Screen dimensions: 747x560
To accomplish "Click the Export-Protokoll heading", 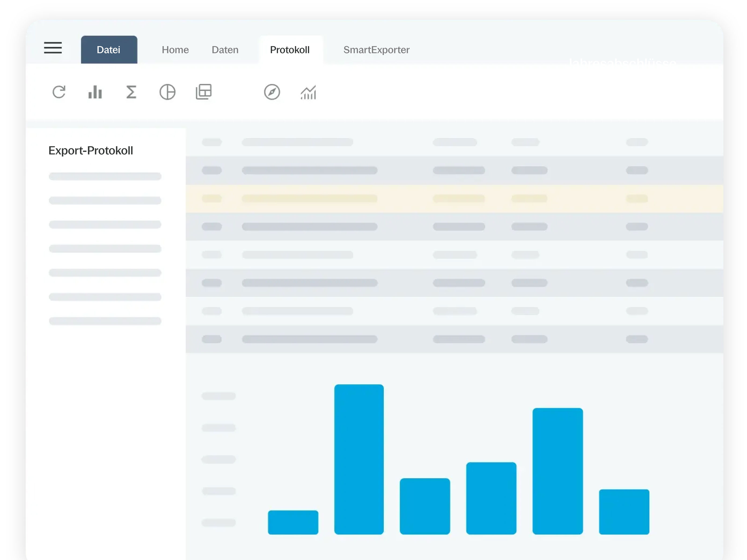I will (x=91, y=150).
